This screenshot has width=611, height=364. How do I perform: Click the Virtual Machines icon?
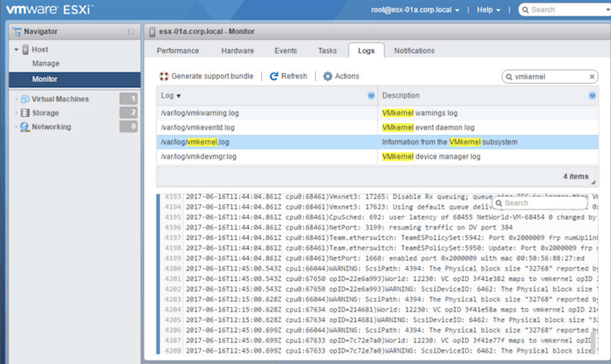(25, 99)
